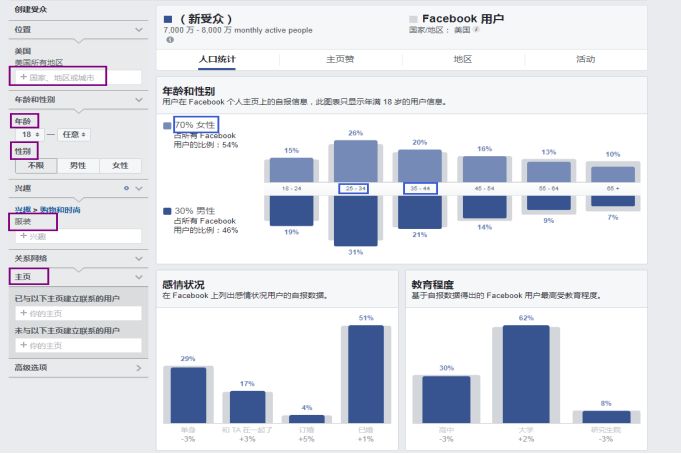Click the 20% female bar for 35-44
681x454 pixels.
coord(420,166)
